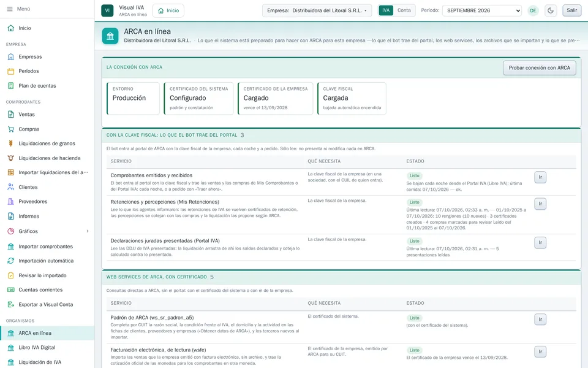Open the Empresas building icon
588x368 pixels.
(x=11, y=56)
